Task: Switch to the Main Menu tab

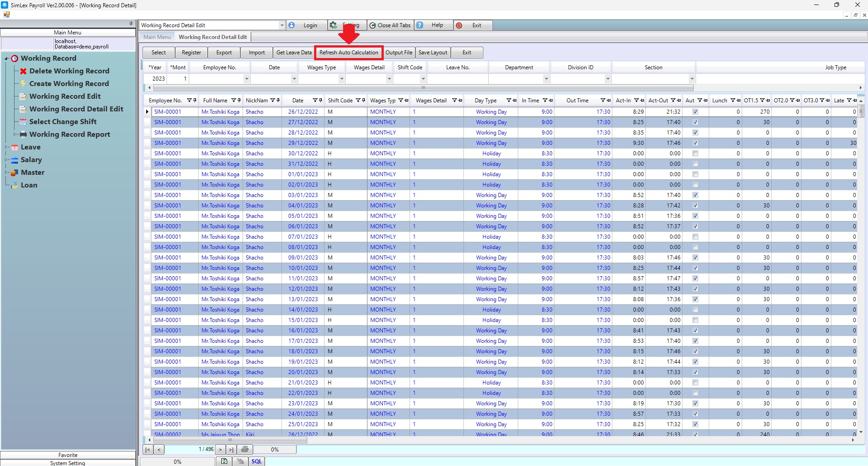Action: pos(157,37)
